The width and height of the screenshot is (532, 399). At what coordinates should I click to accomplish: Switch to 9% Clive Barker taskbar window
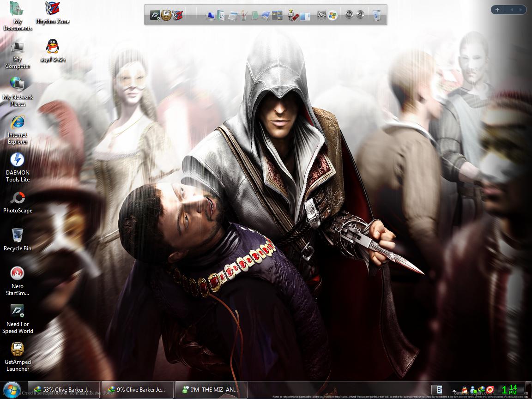138,389
